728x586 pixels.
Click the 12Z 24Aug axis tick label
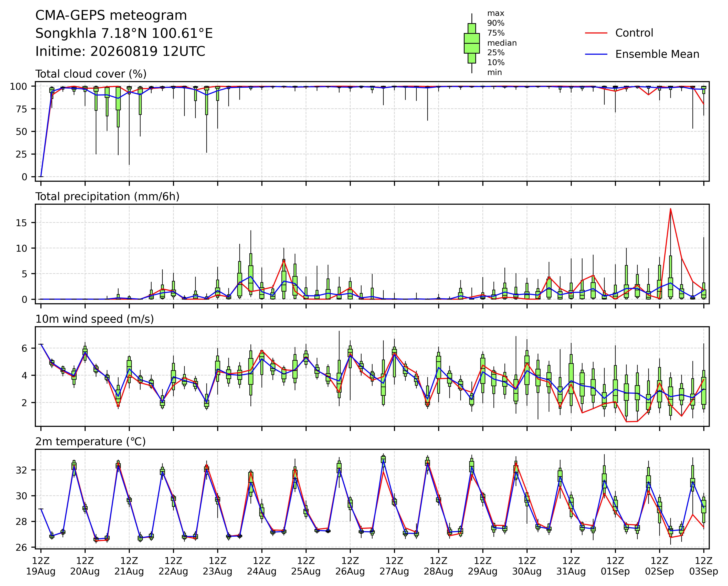coord(262,566)
